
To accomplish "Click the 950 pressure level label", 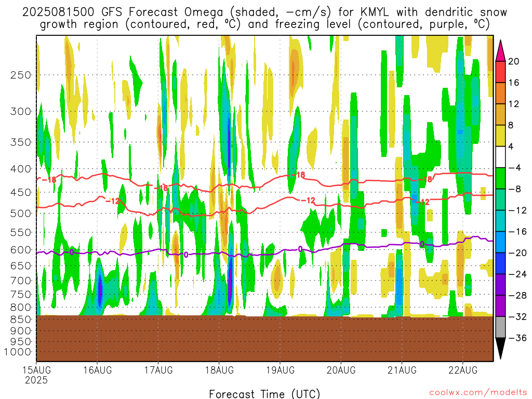I will (x=21, y=342).
